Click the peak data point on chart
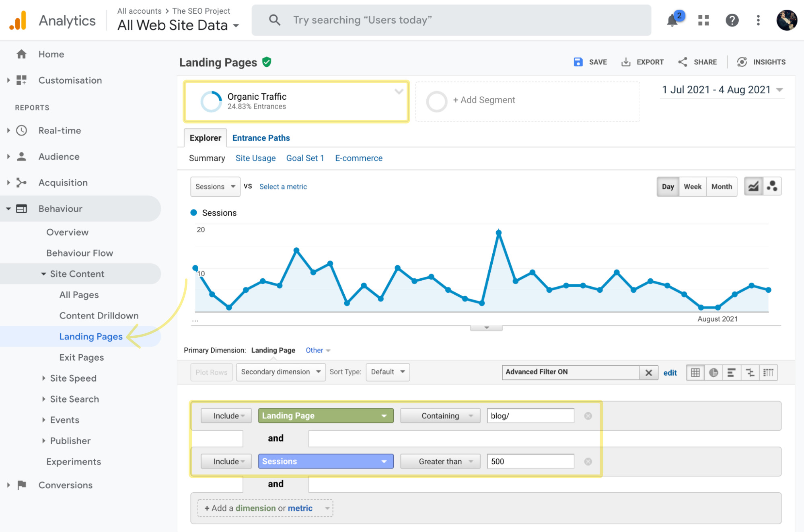 (499, 232)
